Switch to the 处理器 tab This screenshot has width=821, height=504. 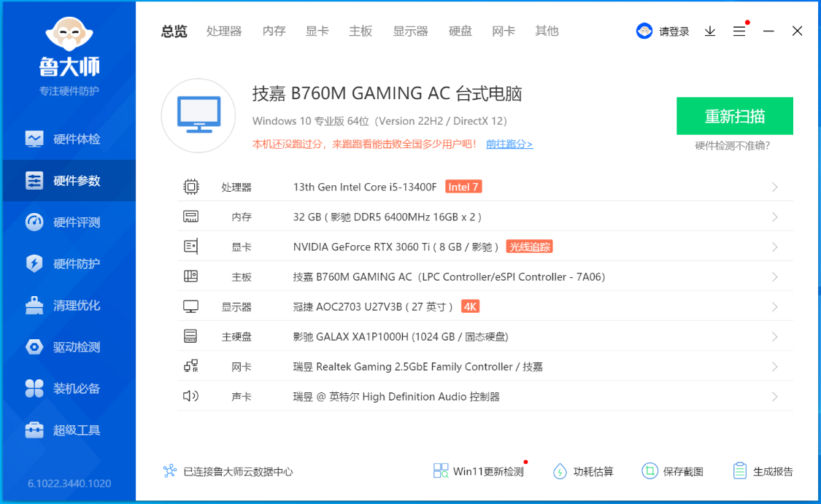(224, 31)
